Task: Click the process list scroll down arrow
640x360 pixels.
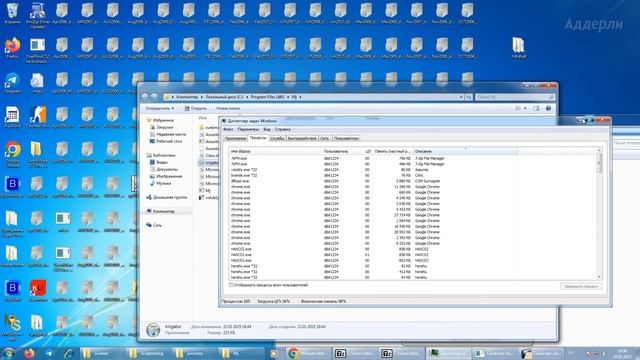Action: 599,277
